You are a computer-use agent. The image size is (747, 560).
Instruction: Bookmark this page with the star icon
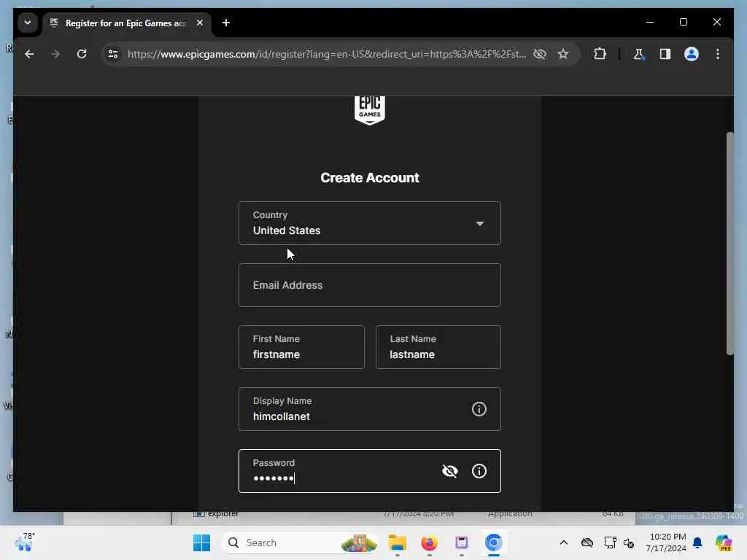pos(563,54)
